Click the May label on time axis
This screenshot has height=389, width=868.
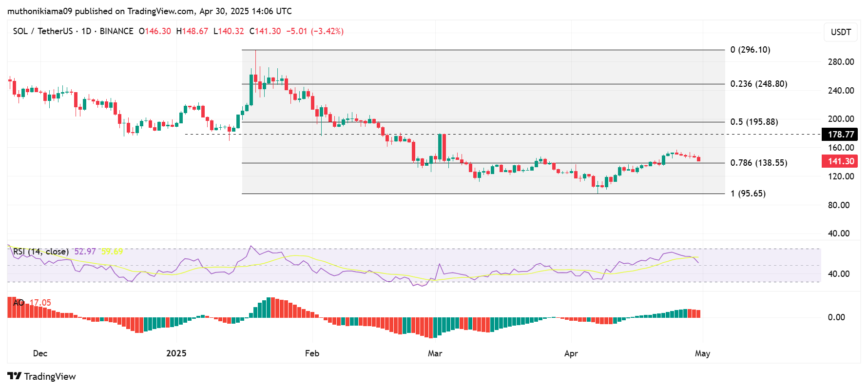click(702, 353)
